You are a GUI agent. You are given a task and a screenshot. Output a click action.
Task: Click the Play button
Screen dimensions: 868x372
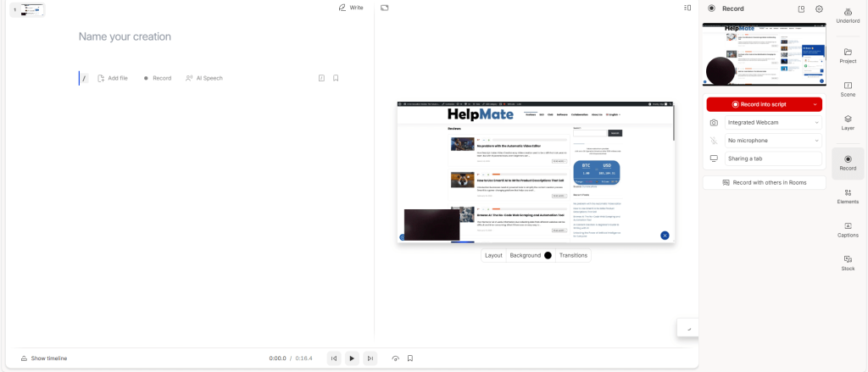[352, 358]
